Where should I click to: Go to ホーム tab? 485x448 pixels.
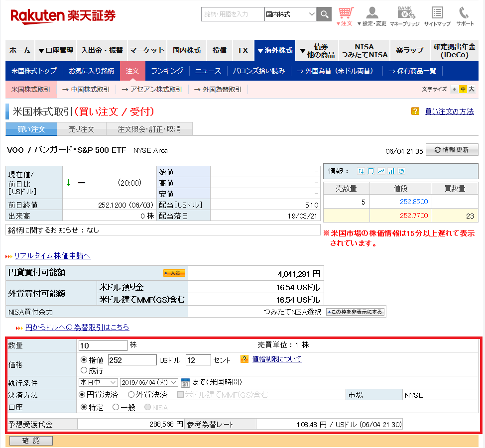point(20,50)
